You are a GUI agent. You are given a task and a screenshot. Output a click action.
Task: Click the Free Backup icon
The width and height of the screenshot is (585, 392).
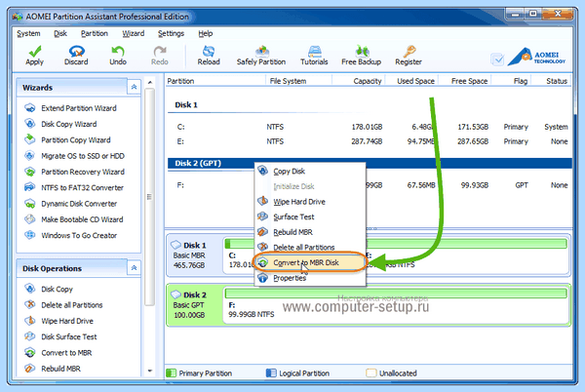pos(362,51)
